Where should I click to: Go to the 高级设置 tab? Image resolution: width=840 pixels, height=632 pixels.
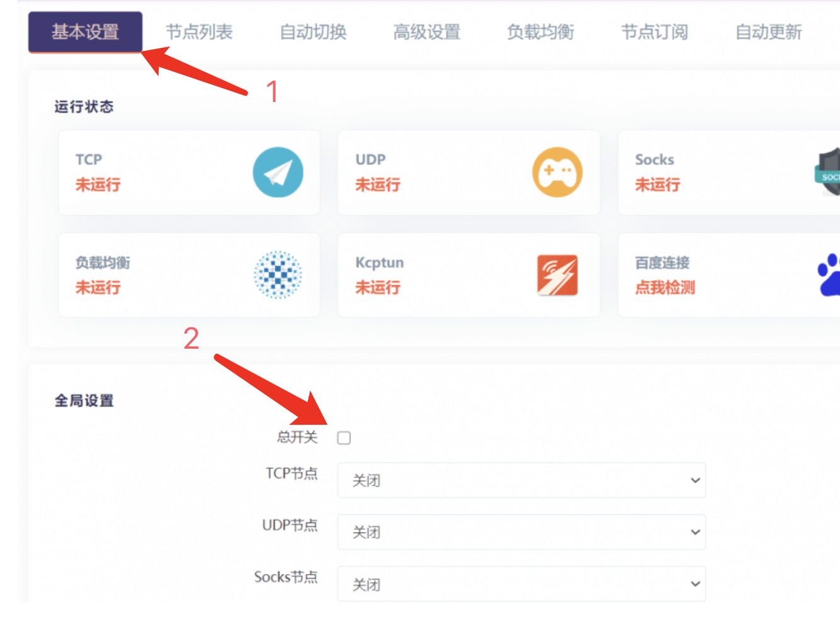click(426, 32)
